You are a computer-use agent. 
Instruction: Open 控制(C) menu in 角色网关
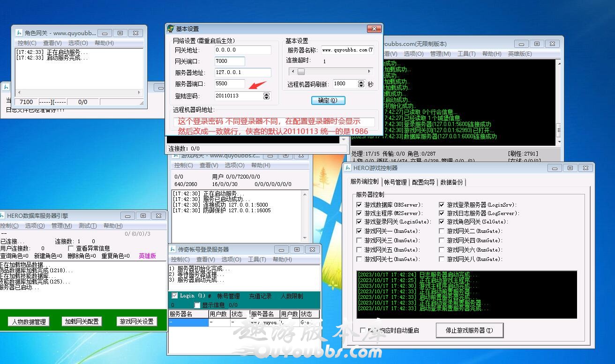point(27,43)
